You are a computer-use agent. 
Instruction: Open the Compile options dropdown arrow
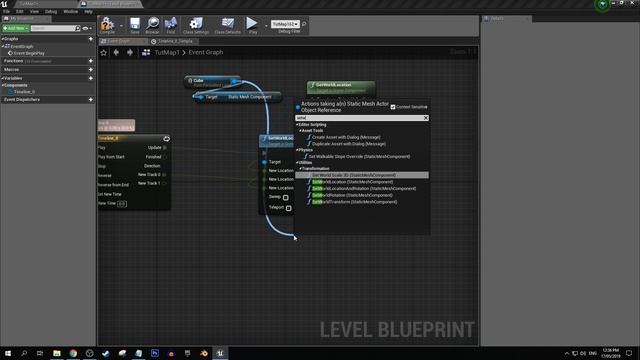121,26
